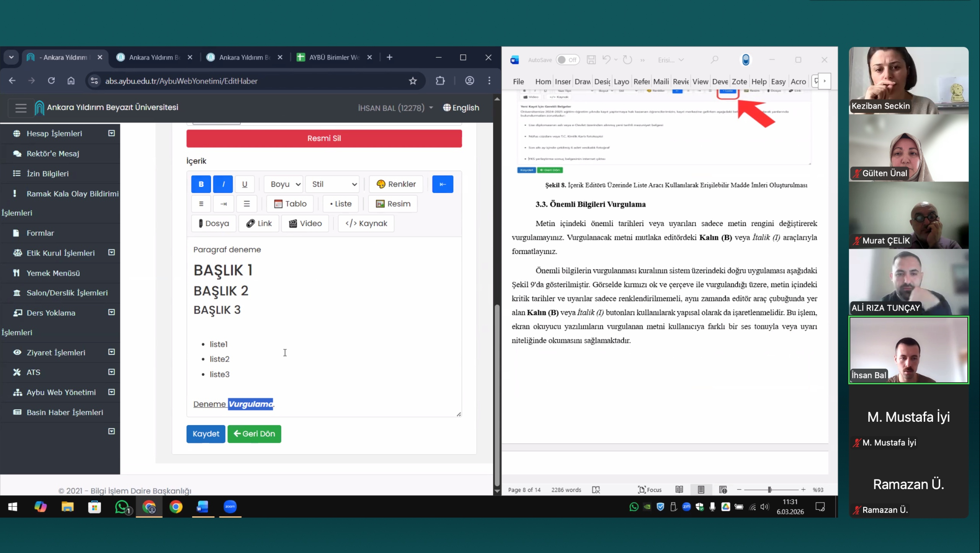Insert media with Video icon
Screen dimensions: 980x553
pos(305,223)
